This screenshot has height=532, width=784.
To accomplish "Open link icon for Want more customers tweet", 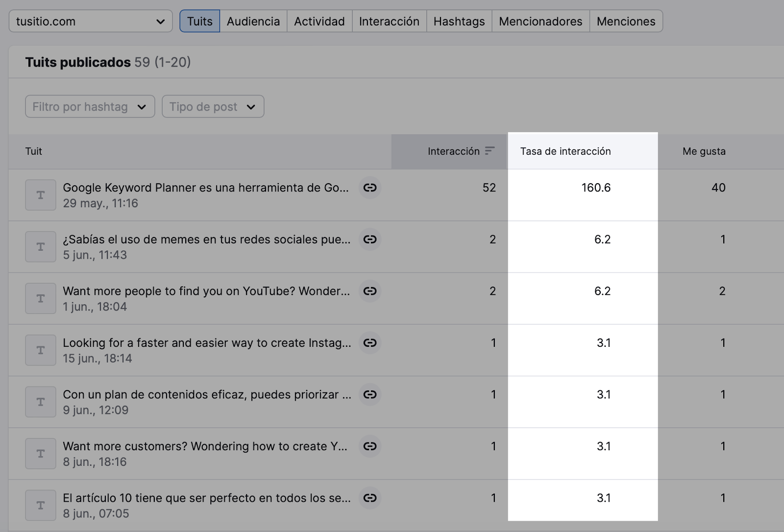I will (x=370, y=446).
